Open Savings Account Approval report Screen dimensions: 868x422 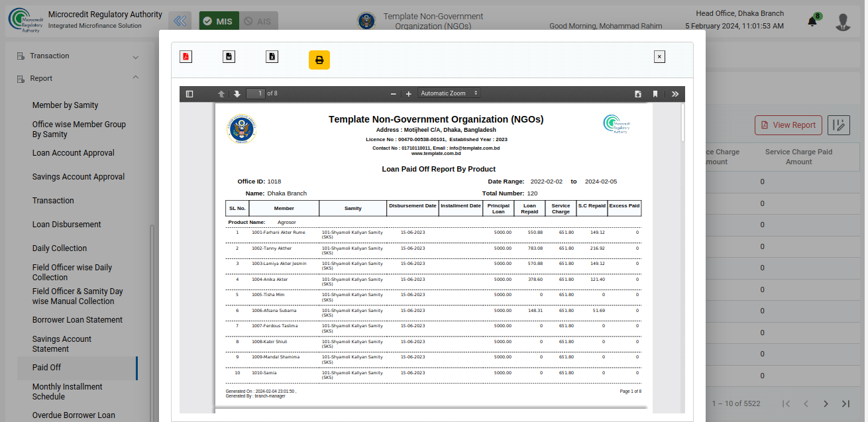click(79, 177)
